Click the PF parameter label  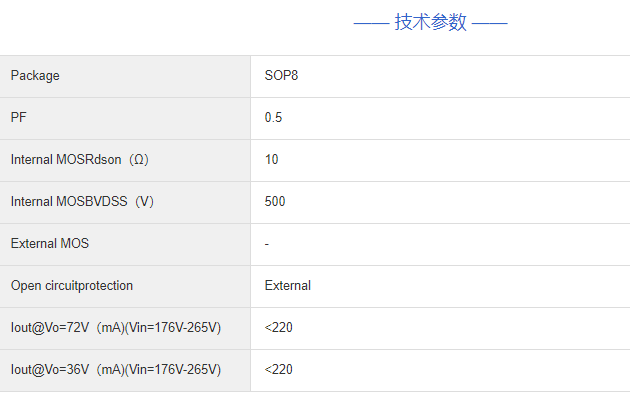pos(18,118)
